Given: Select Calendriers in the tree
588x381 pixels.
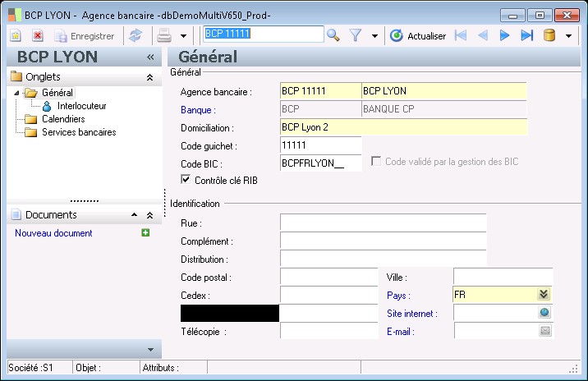Looking at the screenshot, I should coord(62,119).
